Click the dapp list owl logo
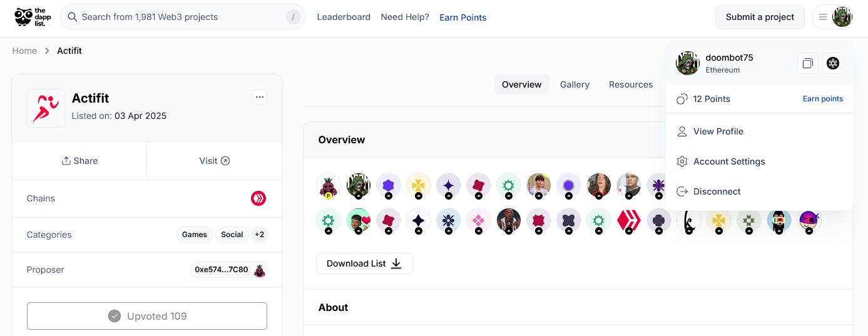This screenshot has height=336, width=868. click(x=31, y=17)
